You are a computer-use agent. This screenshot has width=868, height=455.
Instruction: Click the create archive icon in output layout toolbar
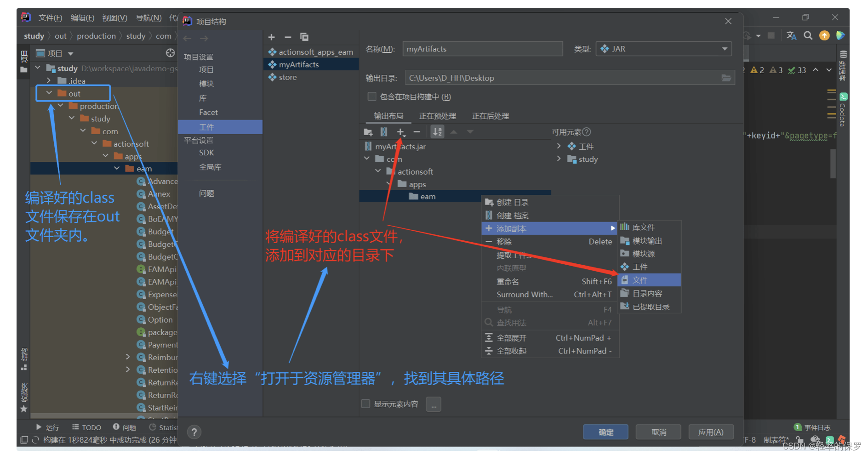point(384,132)
